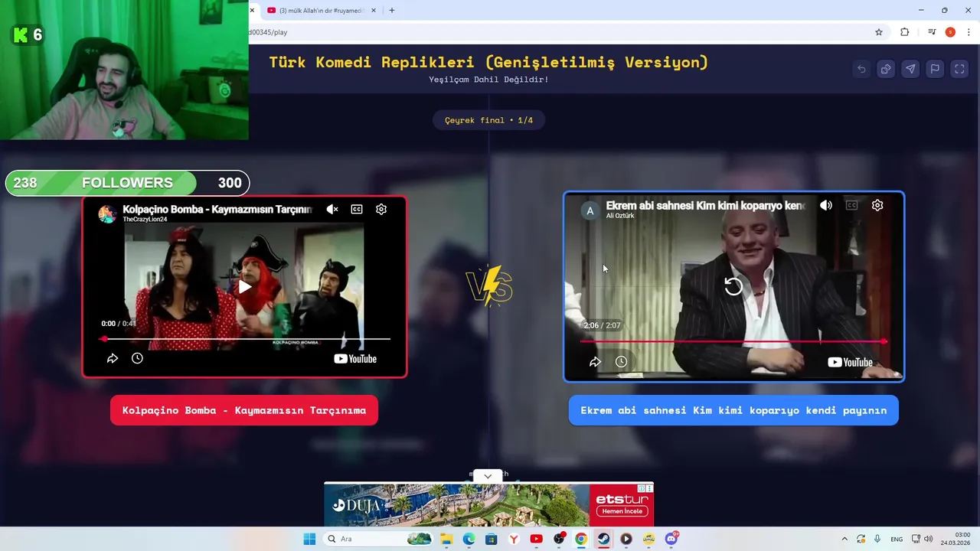Close the mülk Allah'ın dır tab
Image resolution: width=980 pixels, height=551 pixels.
(x=373, y=10)
